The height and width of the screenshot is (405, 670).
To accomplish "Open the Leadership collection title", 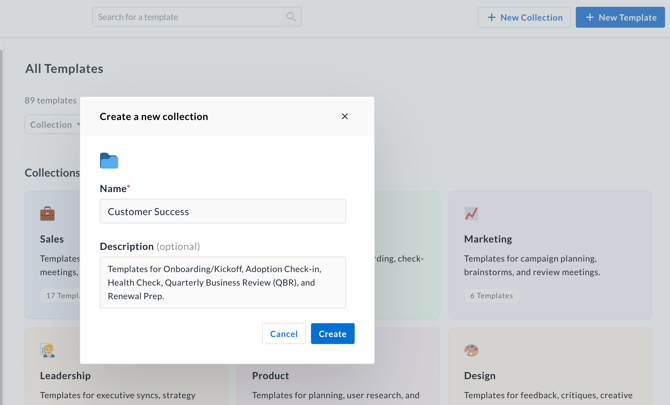I will pos(65,376).
